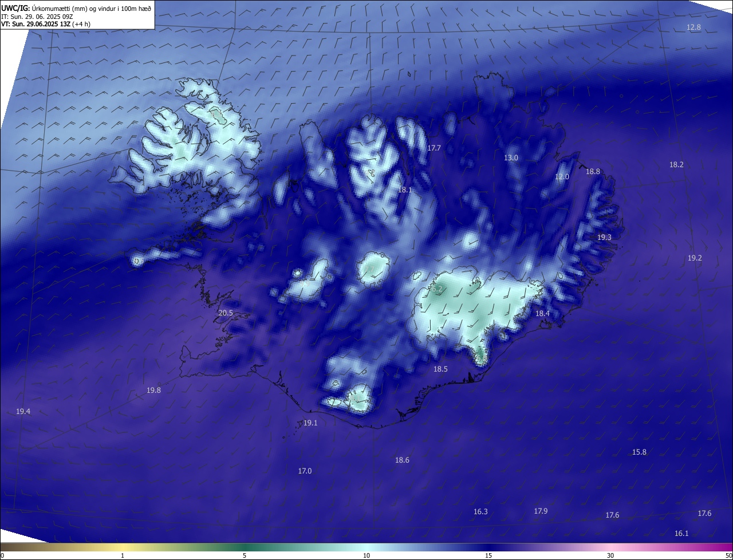This screenshot has height=560, width=733.
Task: Click the colorbar tick label 30
Action: pos(610,556)
